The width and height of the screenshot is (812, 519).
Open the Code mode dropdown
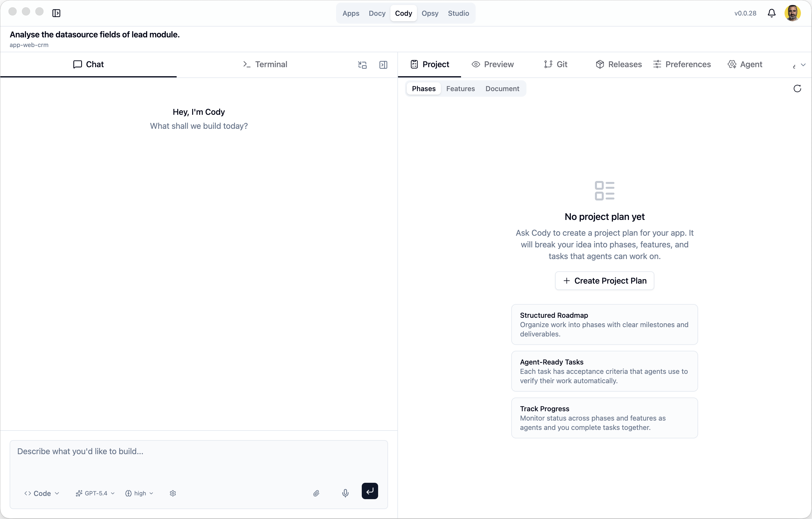(41, 493)
